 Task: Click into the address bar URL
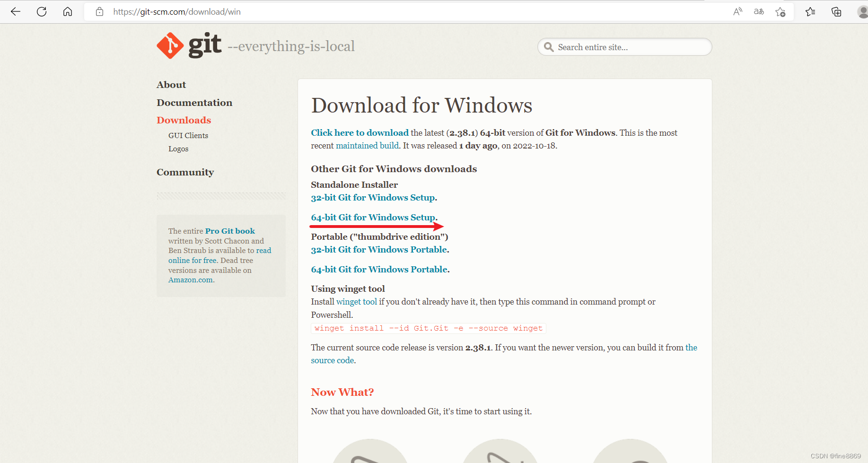tap(177, 12)
